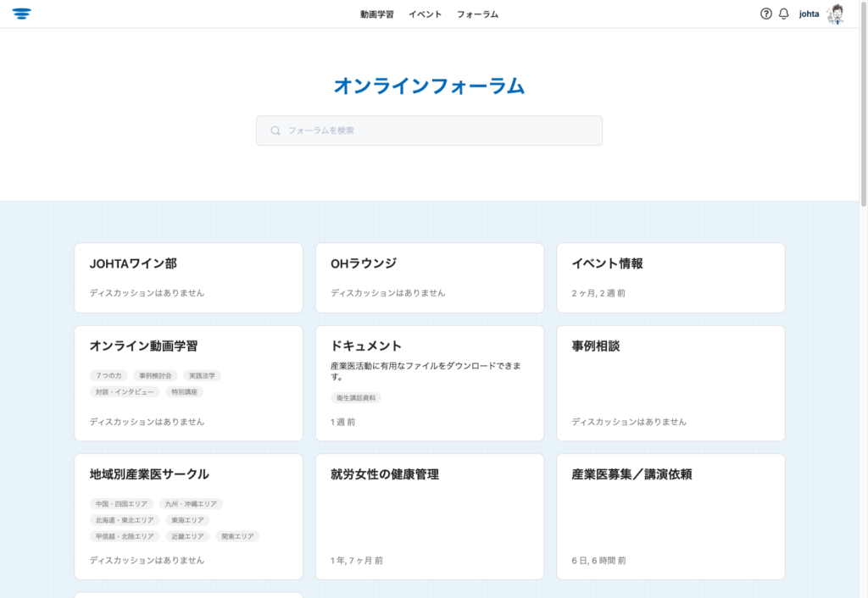The width and height of the screenshot is (868, 598).
Task: Click the 衛生講話資料 tag under ドキュメント
Action: click(x=356, y=398)
